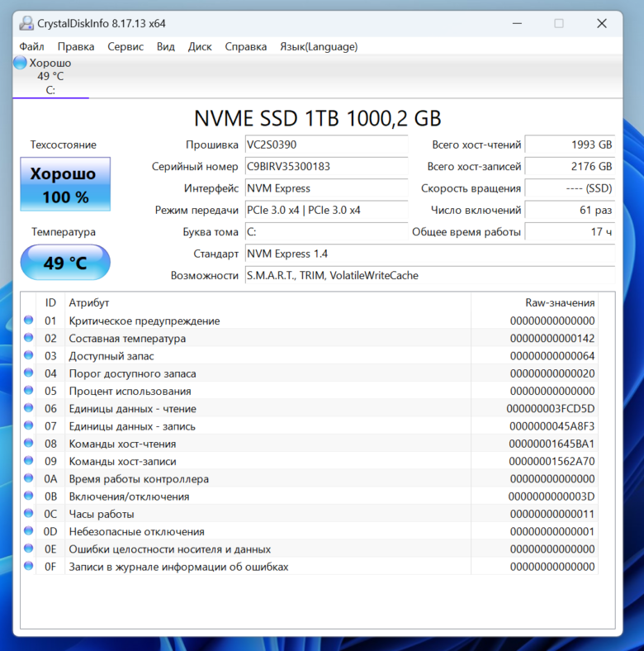Click the Температура label
Viewport: 644px width, 651px height.
[x=64, y=232]
